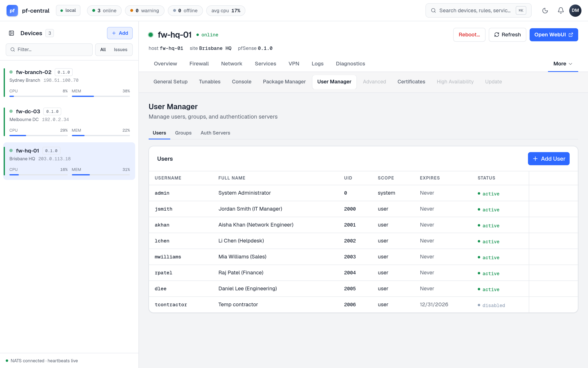Image resolution: width=588 pixels, height=368 pixels.
Task: Click the Reboot… button
Action: click(469, 35)
